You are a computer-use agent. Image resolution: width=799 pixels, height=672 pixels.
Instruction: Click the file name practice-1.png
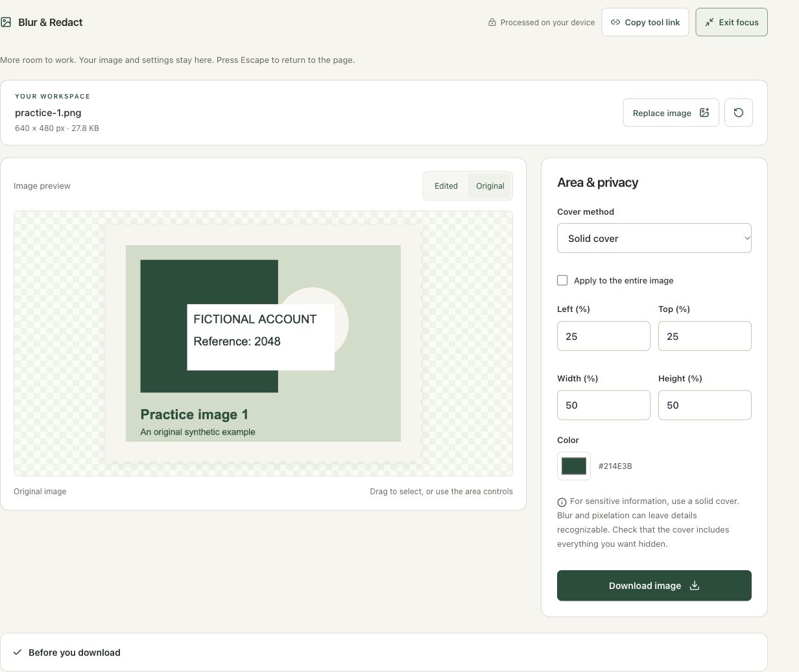pos(48,113)
